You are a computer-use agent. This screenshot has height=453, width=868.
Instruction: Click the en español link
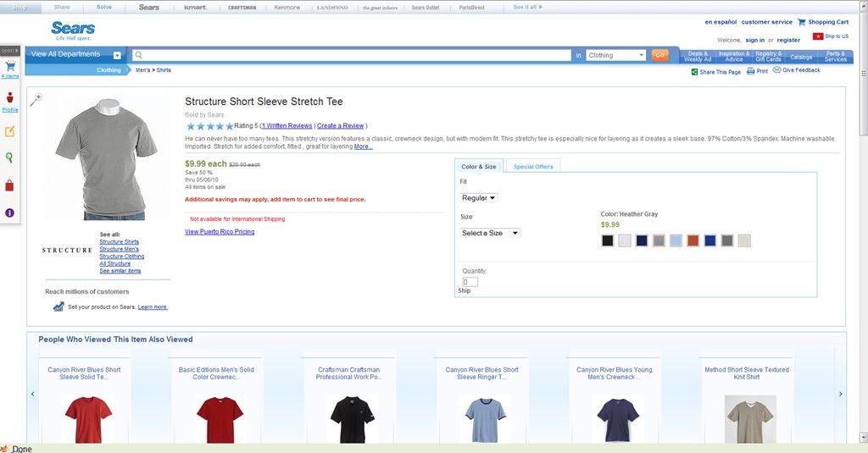coord(721,22)
